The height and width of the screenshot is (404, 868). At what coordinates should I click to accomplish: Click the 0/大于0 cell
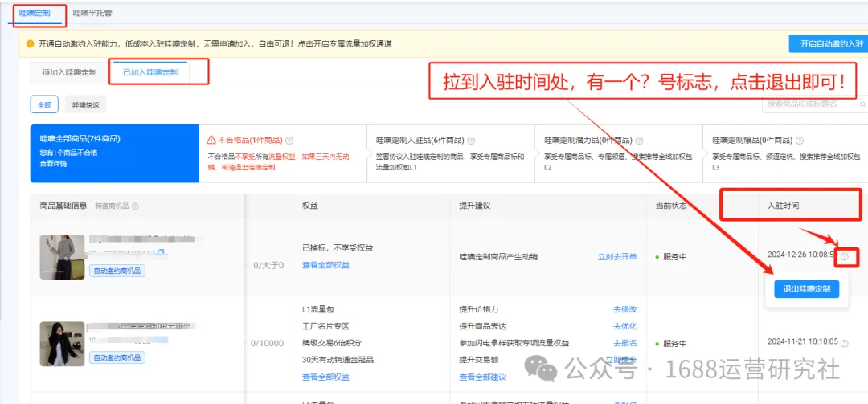268,266
